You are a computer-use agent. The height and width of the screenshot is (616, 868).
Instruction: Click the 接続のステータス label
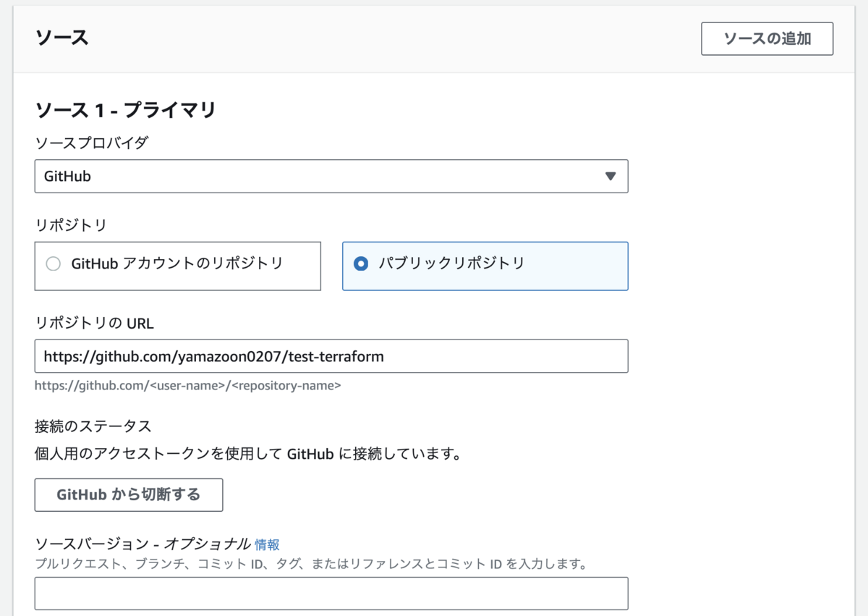93,426
